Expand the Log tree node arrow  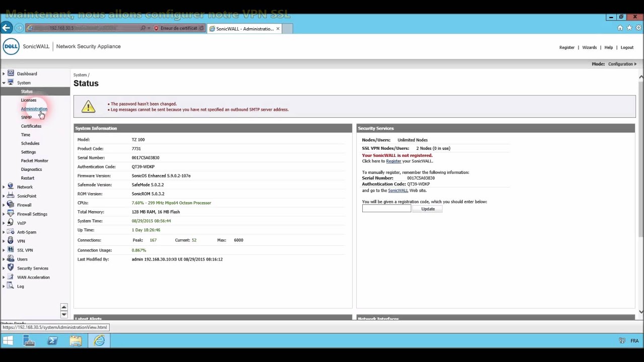[4, 287]
